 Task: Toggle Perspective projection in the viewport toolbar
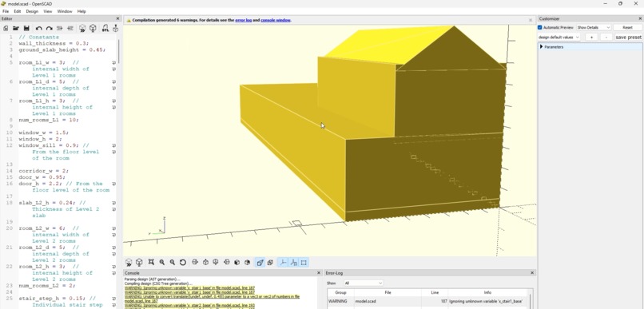[x=260, y=262]
